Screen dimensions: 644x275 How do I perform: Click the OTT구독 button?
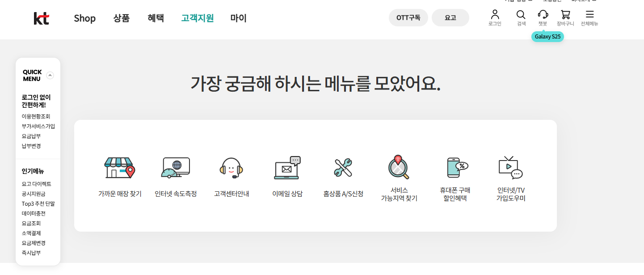pos(408,18)
